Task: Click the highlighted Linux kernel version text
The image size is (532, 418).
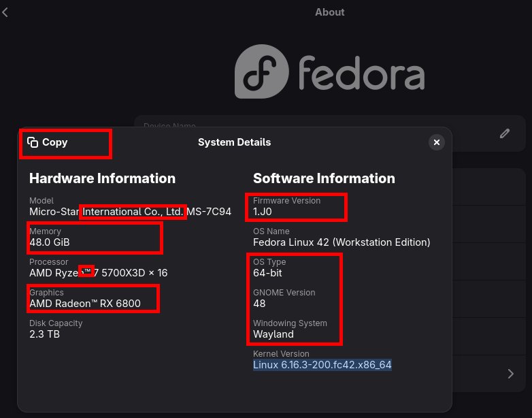Action: tap(322, 365)
